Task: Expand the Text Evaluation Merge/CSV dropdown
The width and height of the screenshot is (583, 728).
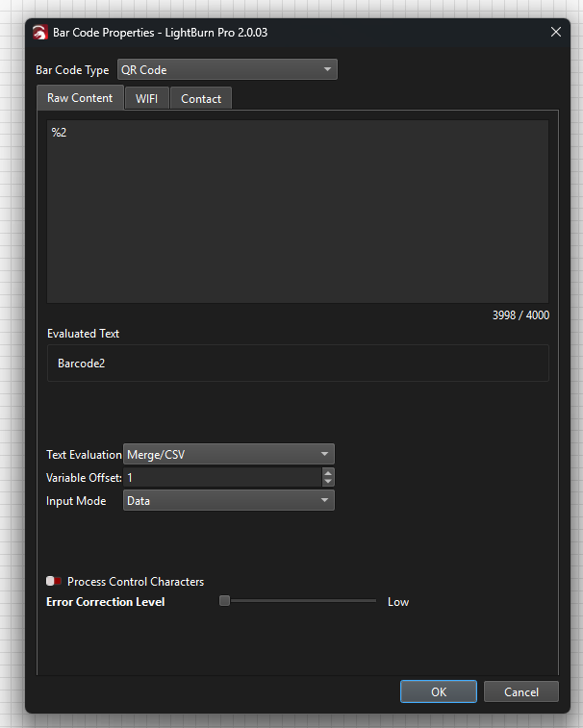Action: click(229, 455)
